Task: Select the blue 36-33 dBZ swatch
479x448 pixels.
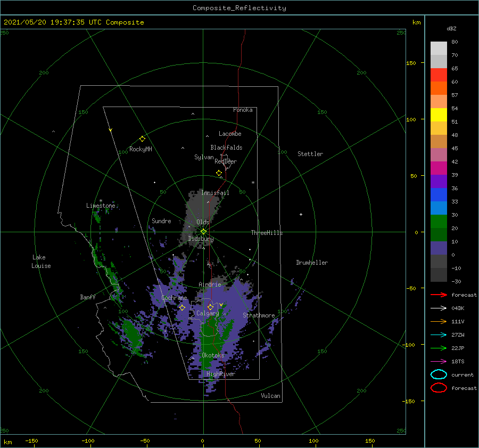Action: click(439, 195)
